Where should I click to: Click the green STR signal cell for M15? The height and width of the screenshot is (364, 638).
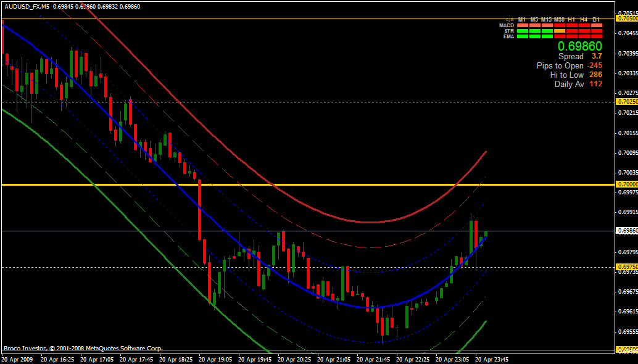(x=547, y=31)
